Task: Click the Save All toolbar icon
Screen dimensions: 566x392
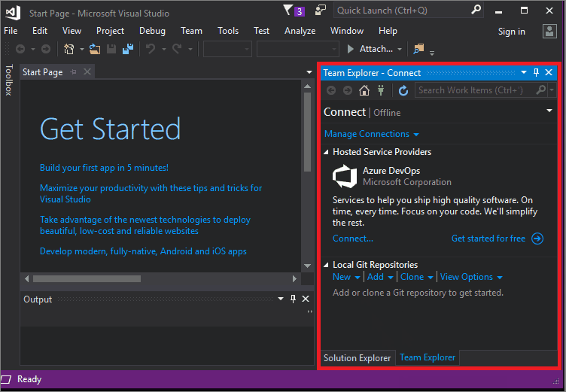Action: (128, 49)
